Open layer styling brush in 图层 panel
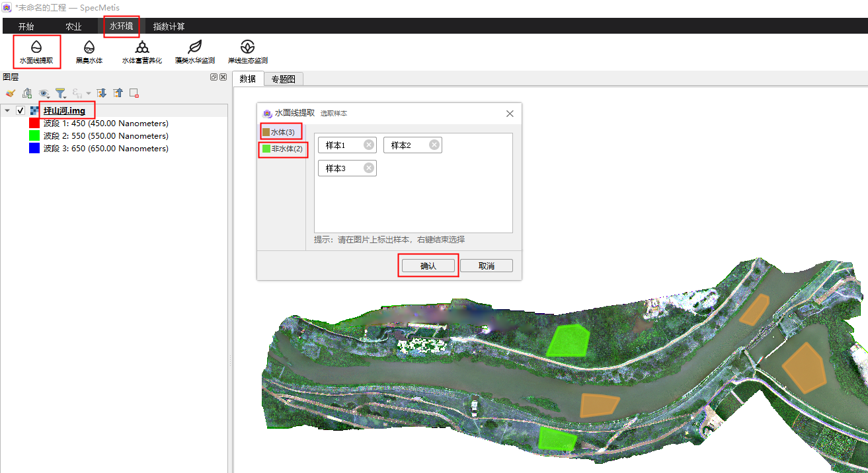This screenshot has height=473, width=868. pyautogui.click(x=10, y=94)
